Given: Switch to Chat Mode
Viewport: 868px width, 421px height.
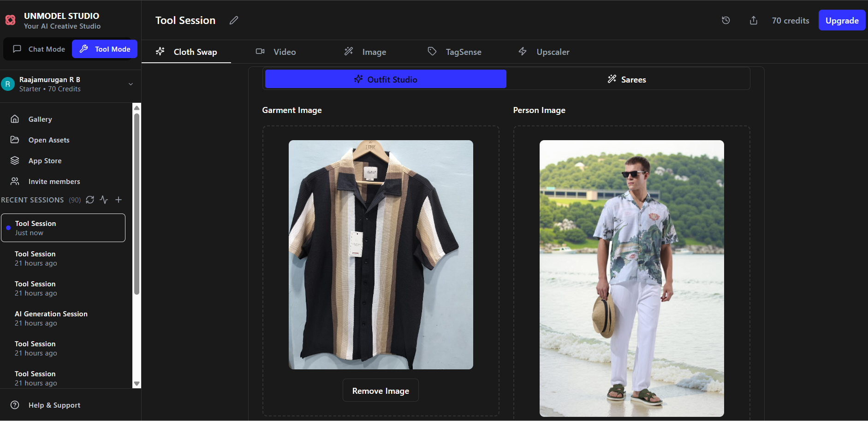Looking at the screenshot, I should click(38, 49).
